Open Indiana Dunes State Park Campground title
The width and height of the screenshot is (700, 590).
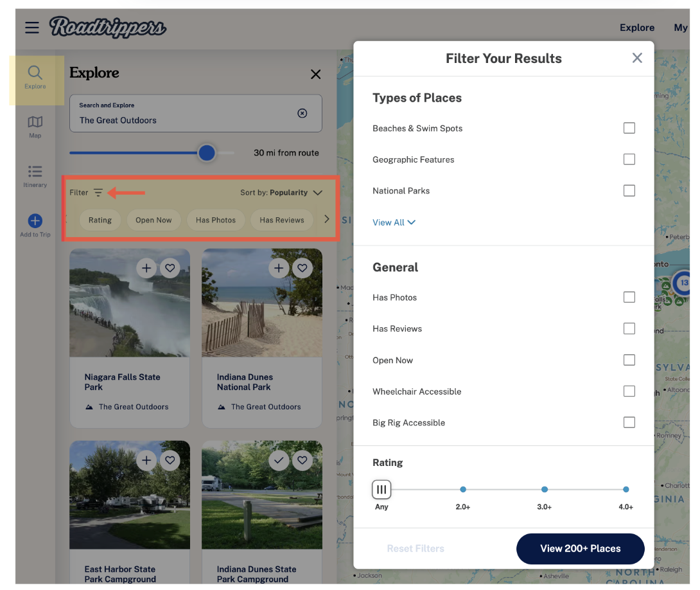pyautogui.click(x=256, y=574)
